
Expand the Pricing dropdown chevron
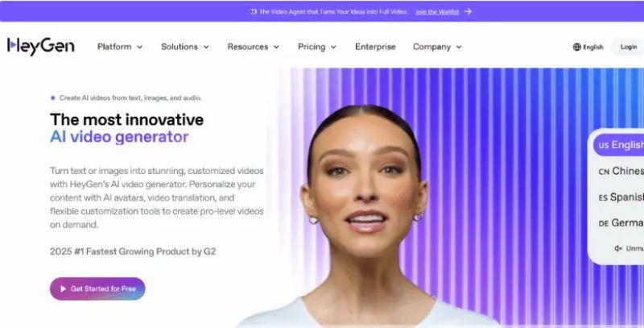[333, 48]
